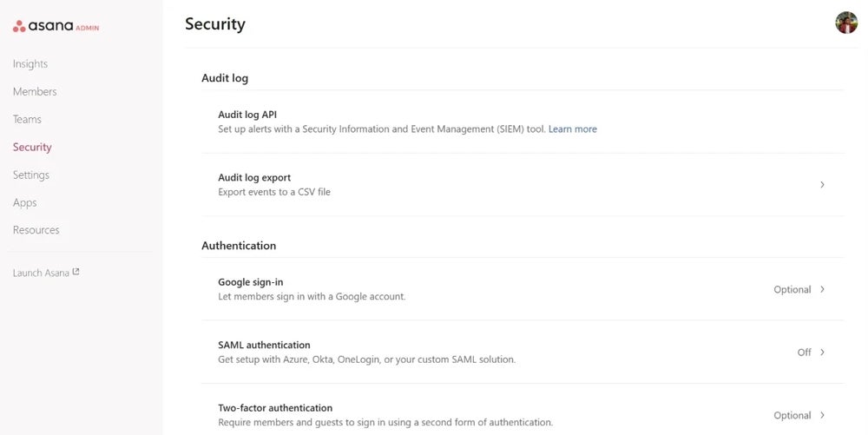Click the Audit log section heading
Image resolution: width=868 pixels, height=435 pixels.
pos(225,78)
